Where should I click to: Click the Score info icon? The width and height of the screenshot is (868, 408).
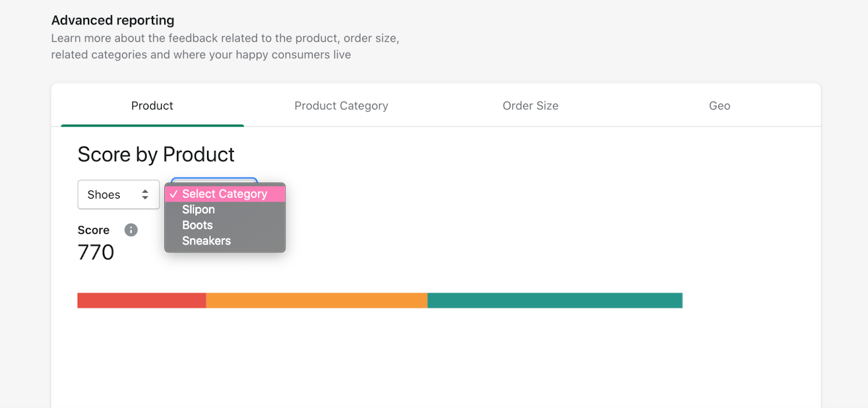131,230
